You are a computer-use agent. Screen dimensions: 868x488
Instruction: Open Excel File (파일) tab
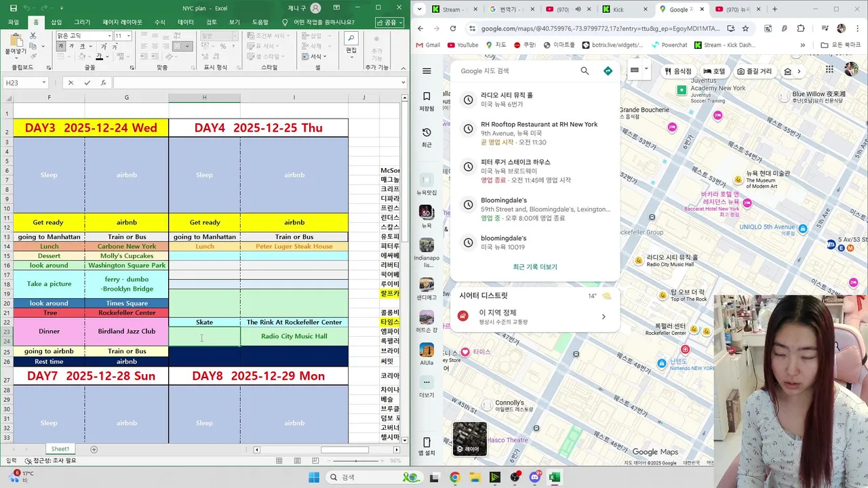[14, 22]
